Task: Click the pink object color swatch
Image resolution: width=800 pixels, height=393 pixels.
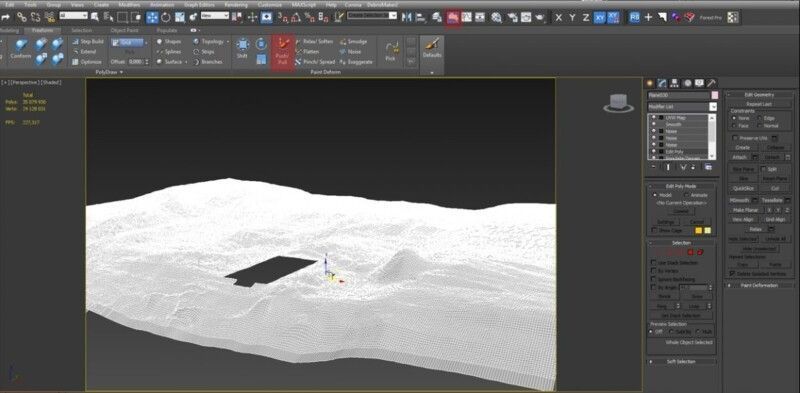Action: [x=715, y=95]
